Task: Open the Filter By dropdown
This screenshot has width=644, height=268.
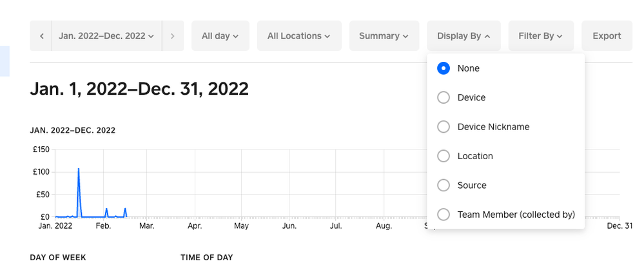Action: point(540,36)
